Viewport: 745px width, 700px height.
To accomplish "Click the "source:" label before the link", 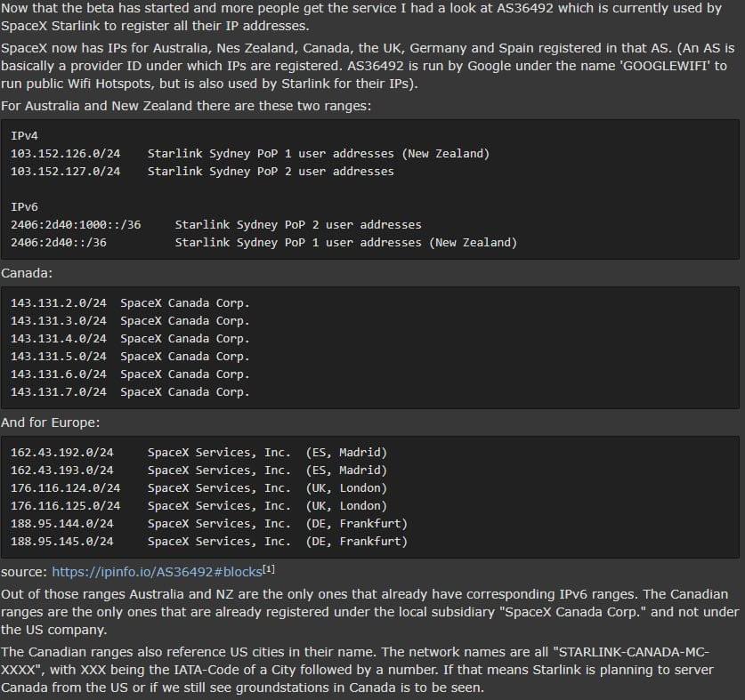I will coord(25,572).
